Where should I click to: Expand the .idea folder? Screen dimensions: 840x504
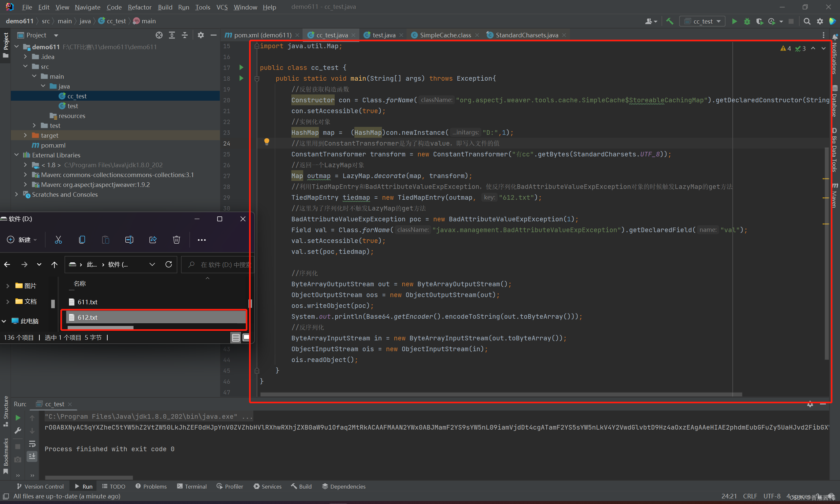click(x=26, y=57)
